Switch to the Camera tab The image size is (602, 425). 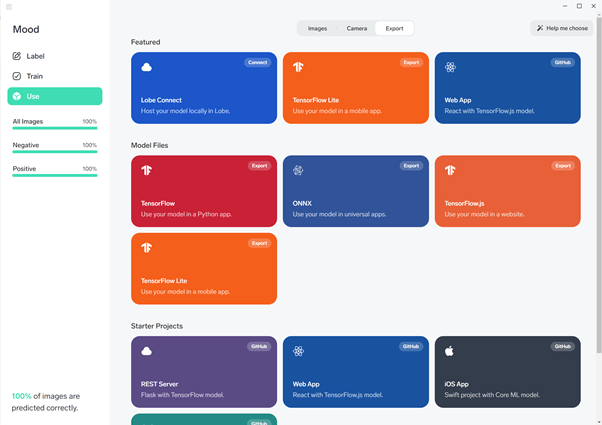(x=356, y=29)
